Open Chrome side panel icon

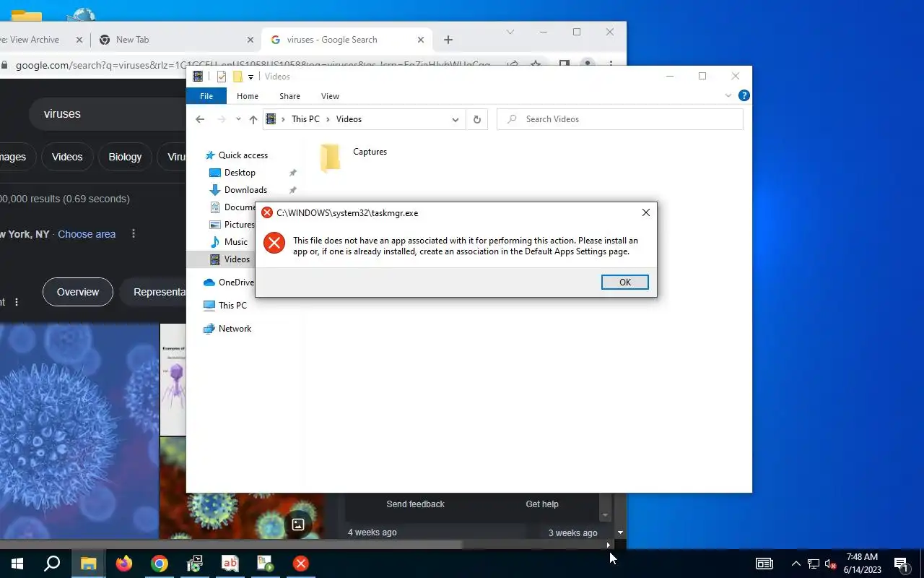[x=565, y=65]
